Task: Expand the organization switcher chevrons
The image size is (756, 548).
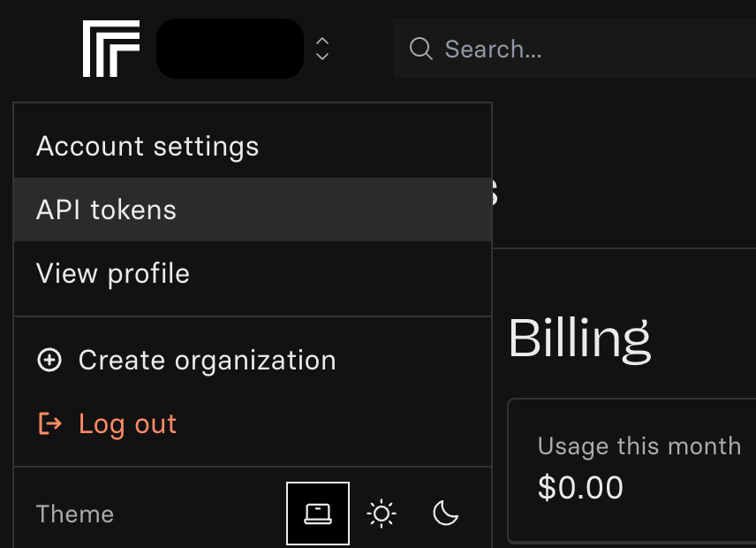Action: pyautogui.click(x=322, y=49)
